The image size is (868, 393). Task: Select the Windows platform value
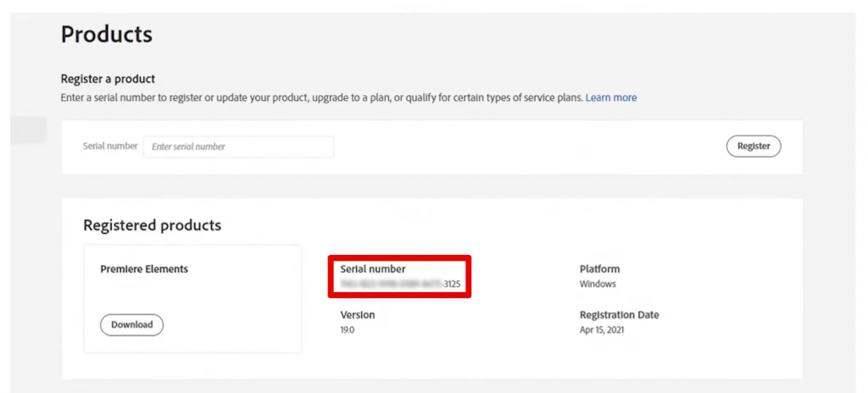coord(598,284)
